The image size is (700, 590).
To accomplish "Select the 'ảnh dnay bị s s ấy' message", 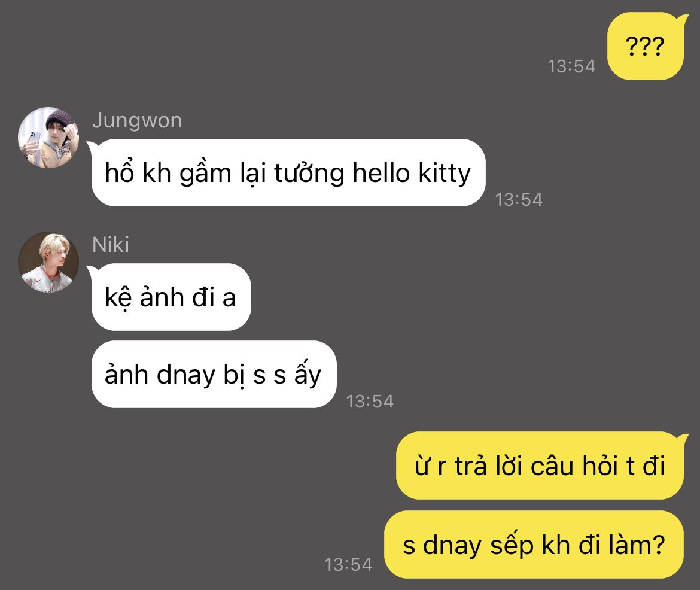I will coord(214,374).
